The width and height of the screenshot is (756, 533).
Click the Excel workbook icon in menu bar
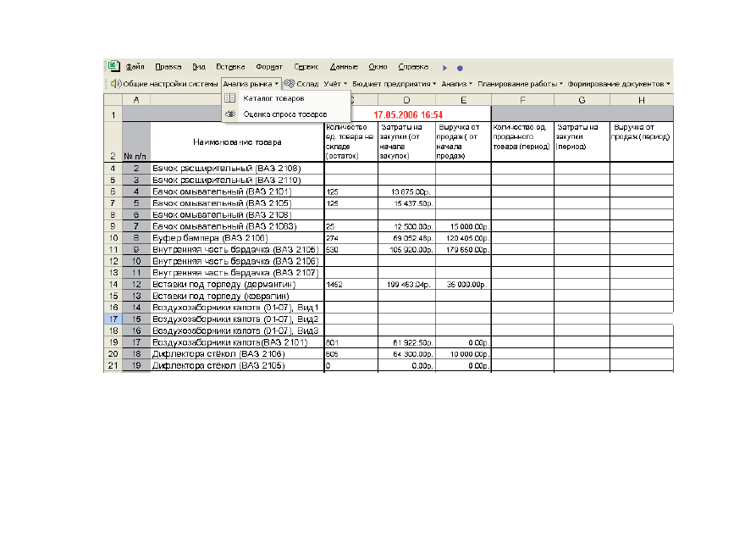click(x=114, y=66)
